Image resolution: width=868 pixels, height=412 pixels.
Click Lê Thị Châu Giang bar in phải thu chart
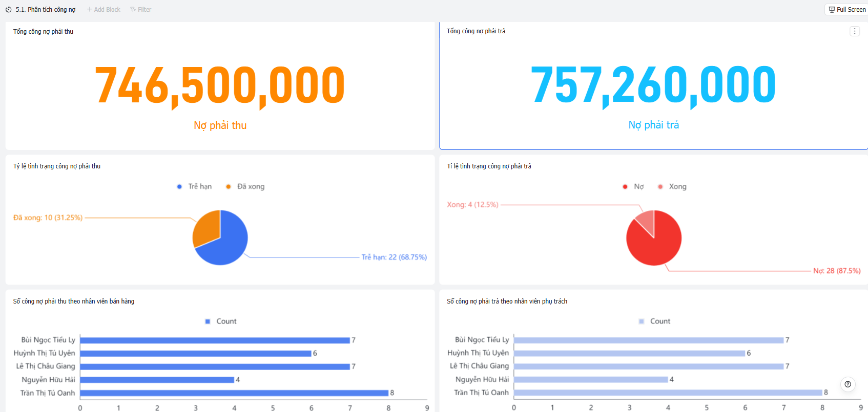point(215,366)
